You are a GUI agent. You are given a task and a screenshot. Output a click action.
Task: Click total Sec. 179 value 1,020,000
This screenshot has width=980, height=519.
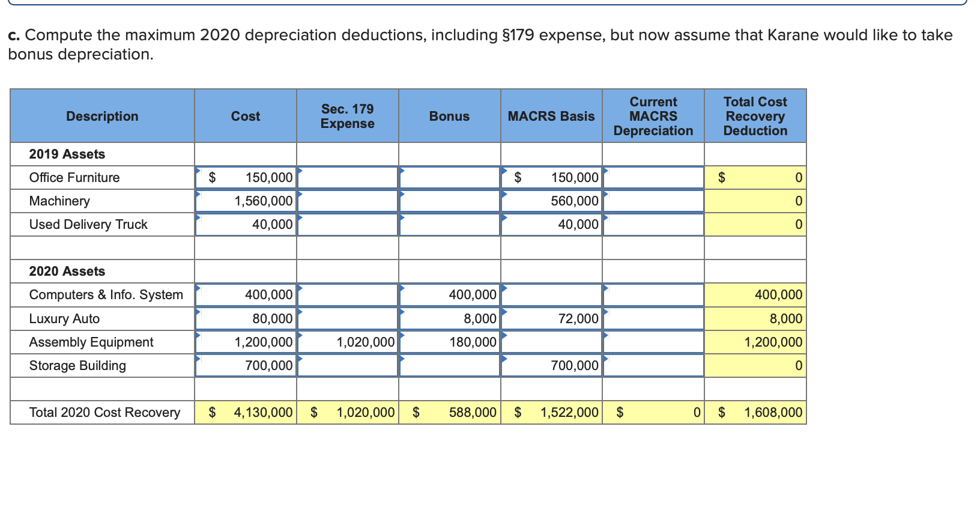348,412
